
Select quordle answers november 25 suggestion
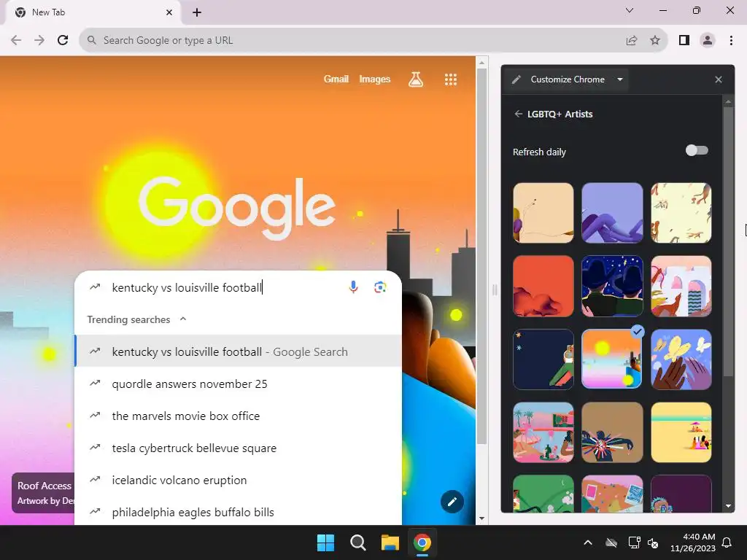tap(239, 384)
